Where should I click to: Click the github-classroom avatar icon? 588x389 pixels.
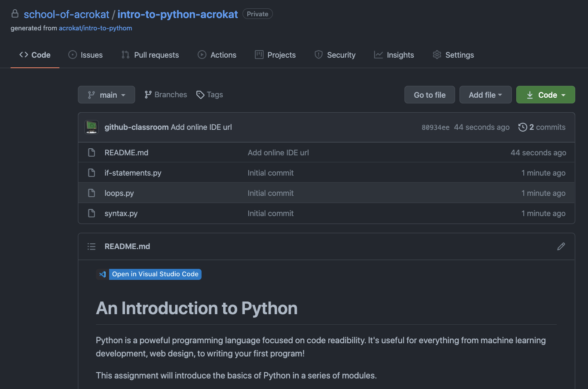click(x=92, y=127)
